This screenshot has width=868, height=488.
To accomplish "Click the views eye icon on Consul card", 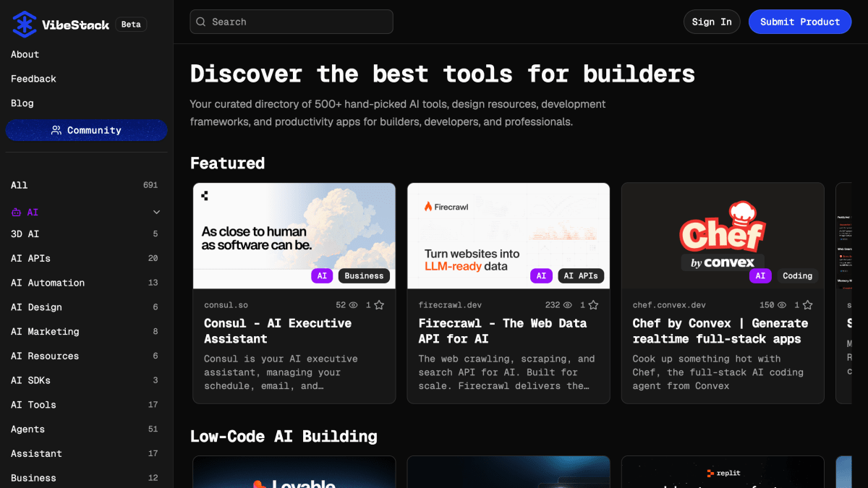I will (354, 305).
